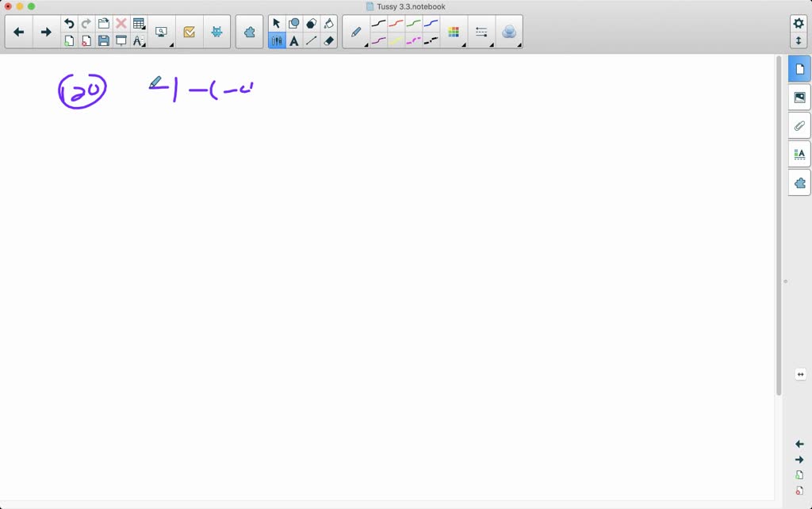Add a new page
This screenshot has width=812, height=509.
[x=69, y=40]
